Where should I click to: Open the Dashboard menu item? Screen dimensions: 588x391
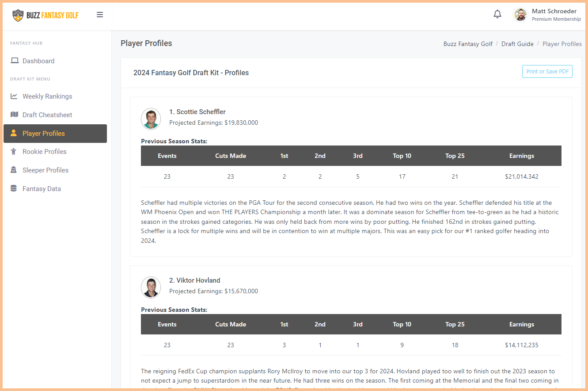(55, 61)
